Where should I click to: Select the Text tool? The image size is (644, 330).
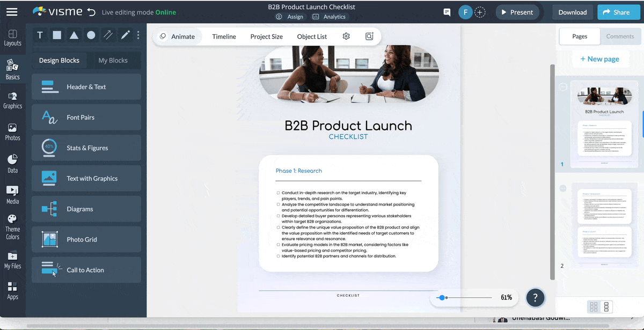click(40, 35)
